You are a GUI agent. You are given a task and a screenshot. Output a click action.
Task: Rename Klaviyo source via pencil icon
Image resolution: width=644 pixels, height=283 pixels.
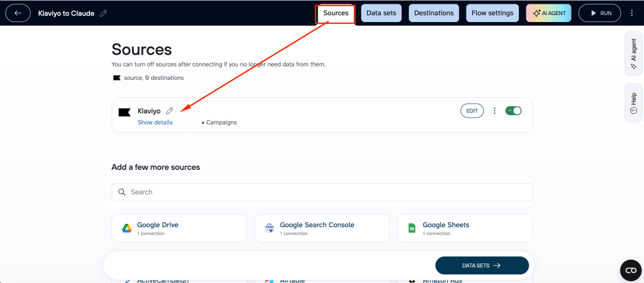point(169,111)
